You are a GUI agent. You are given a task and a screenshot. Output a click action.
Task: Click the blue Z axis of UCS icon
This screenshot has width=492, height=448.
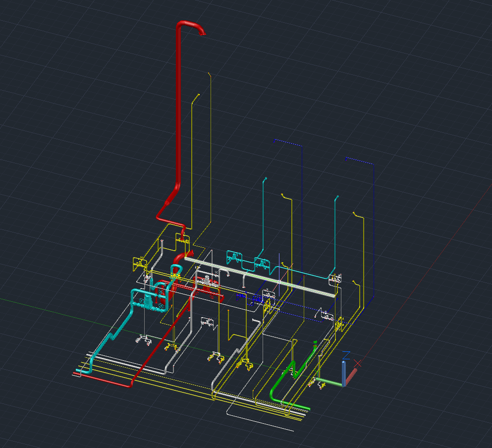(x=344, y=374)
